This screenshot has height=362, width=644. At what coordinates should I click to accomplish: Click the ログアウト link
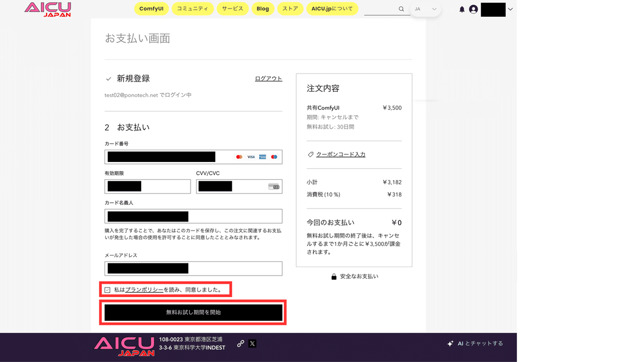tap(268, 78)
